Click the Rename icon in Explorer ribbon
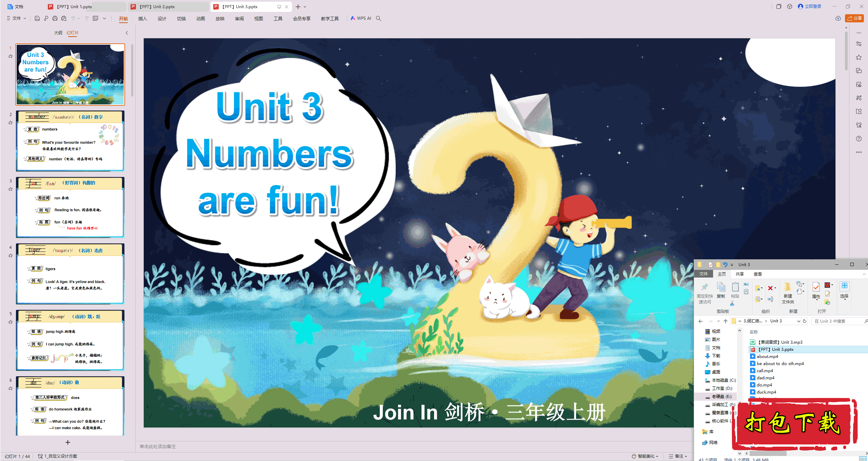The height and width of the screenshot is (461, 868). click(770, 299)
